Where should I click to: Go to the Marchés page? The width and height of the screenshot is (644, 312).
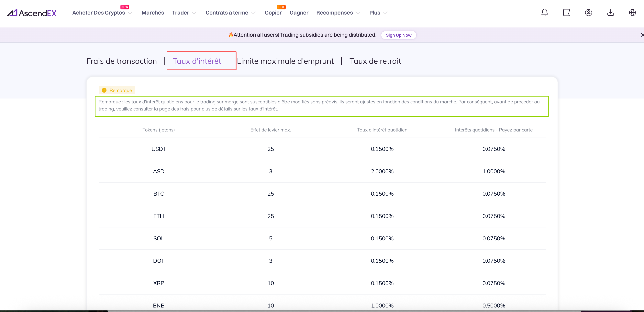[x=152, y=13]
